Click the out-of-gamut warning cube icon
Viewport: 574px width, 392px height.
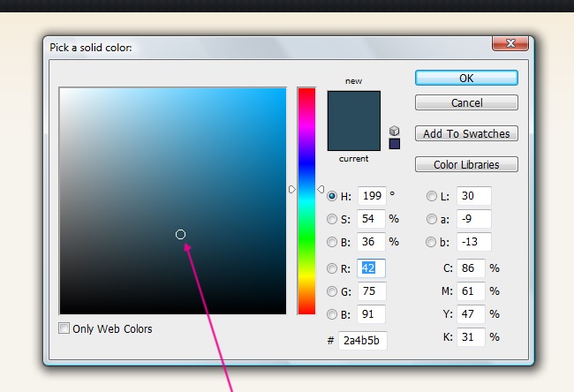tap(394, 131)
